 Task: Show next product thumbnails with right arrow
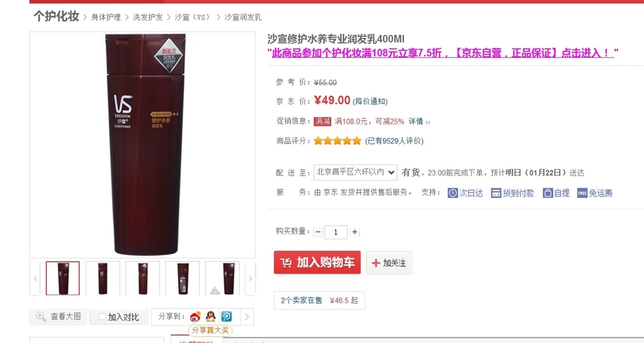coord(251,279)
